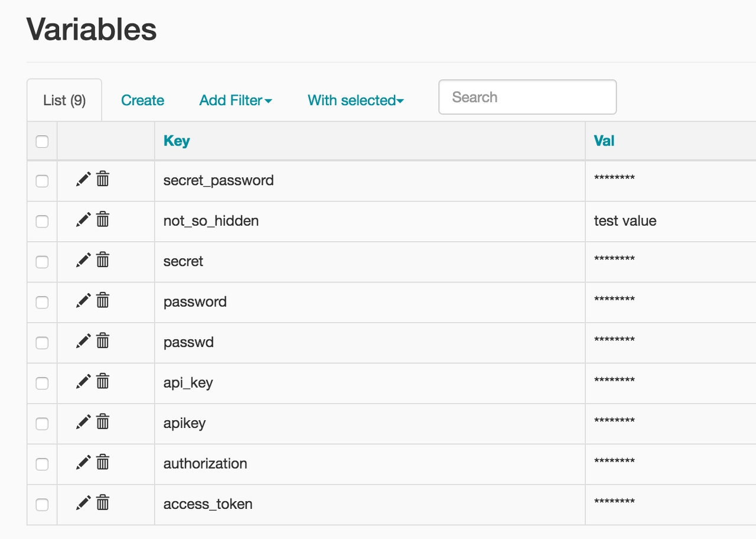Edit the secret_password variable with pencil icon

pos(83,179)
